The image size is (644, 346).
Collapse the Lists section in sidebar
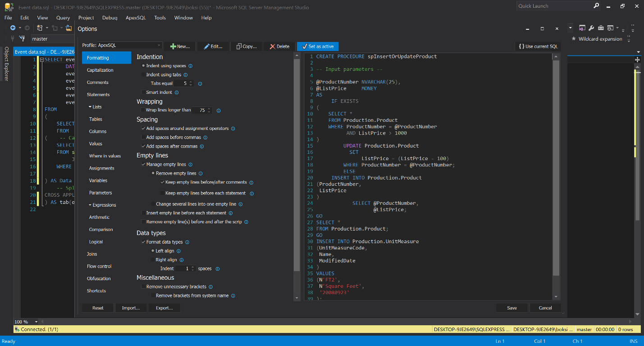90,107
